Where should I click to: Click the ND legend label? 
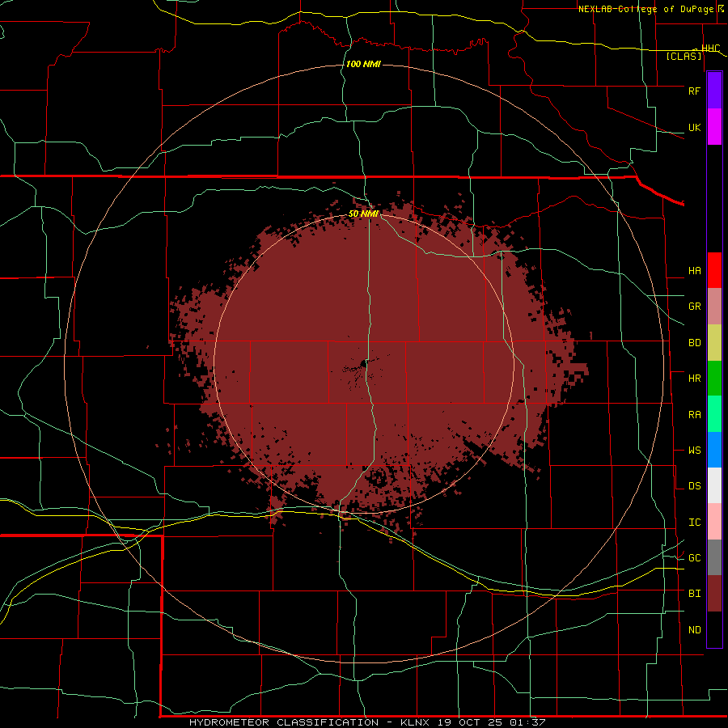[694, 630]
